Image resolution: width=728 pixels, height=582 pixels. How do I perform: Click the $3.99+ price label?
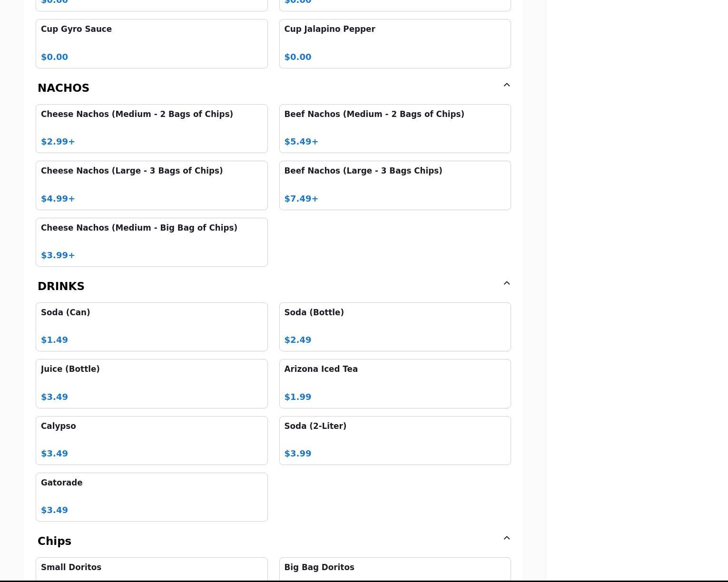click(x=58, y=255)
